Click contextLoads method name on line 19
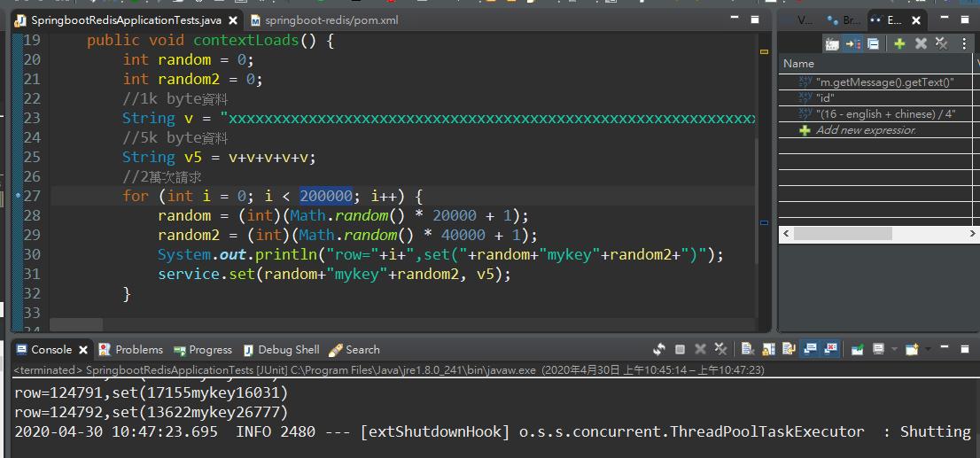Image resolution: width=980 pixels, height=458 pixels. pyautogui.click(x=246, y=41)
